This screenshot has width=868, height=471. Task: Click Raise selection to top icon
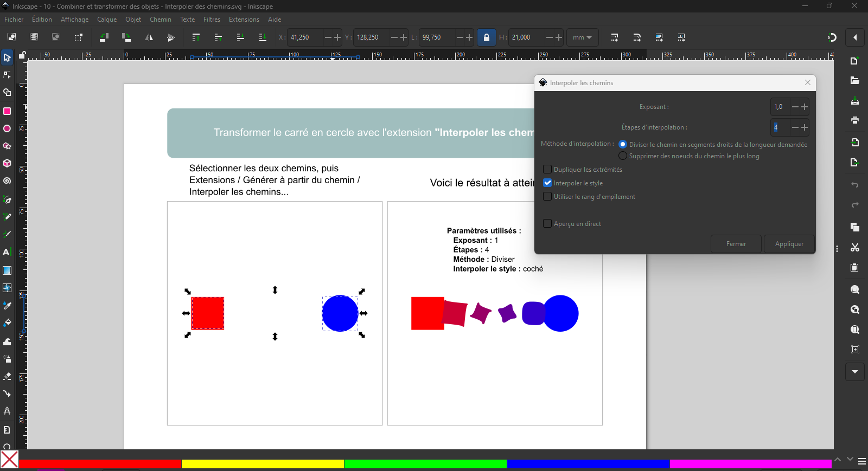tap(196, 37)
